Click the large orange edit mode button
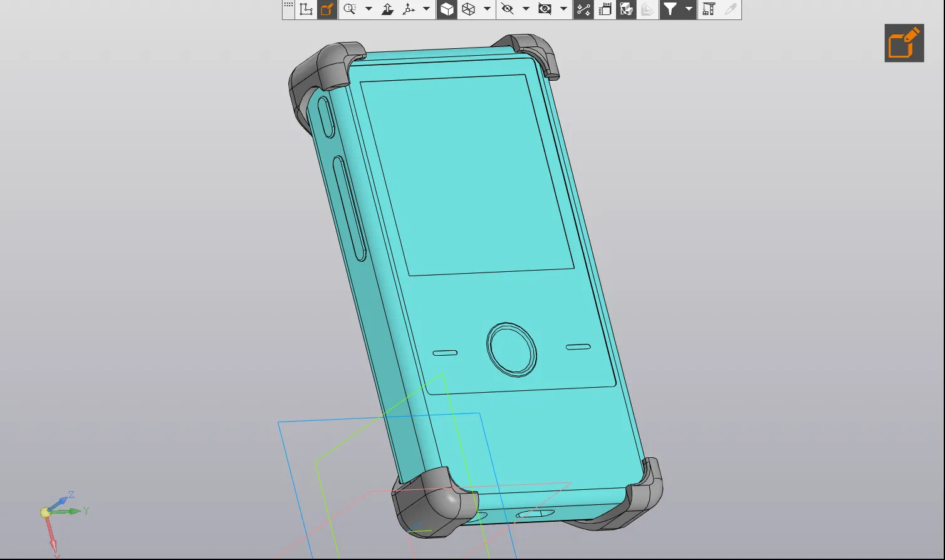This screenshot has width=945, height=560. point(904,43)
